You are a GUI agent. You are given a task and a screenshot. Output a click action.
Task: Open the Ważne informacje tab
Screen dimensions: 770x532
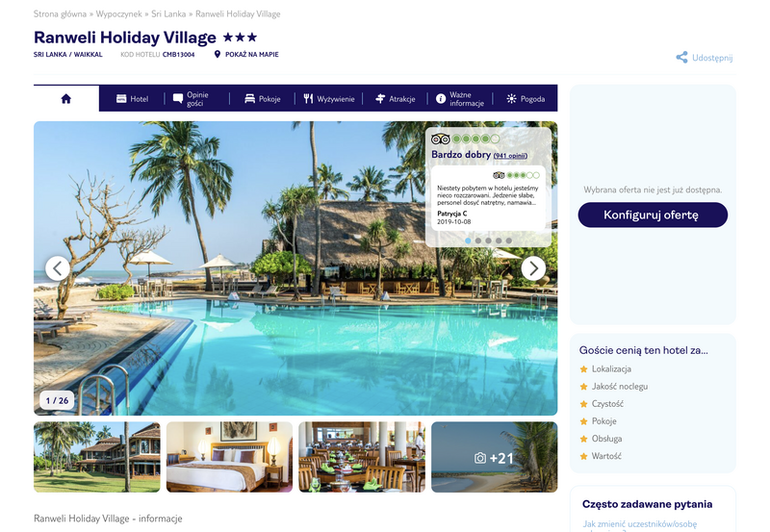[460, 99]
